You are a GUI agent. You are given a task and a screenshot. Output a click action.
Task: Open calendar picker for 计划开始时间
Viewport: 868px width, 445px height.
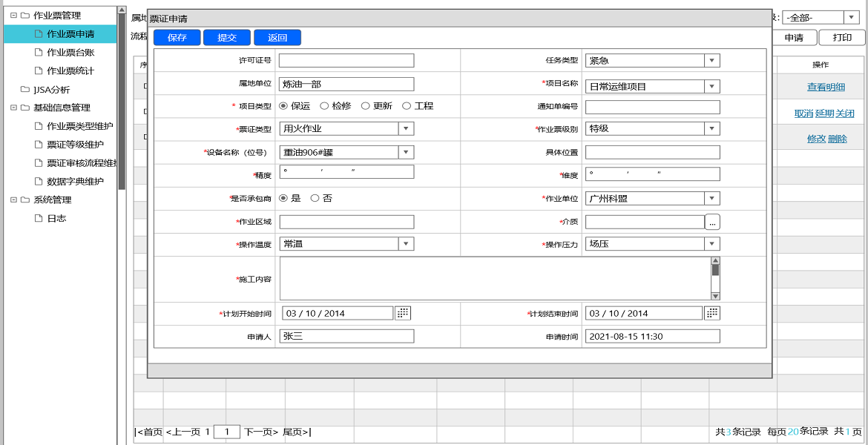point(404,313)
